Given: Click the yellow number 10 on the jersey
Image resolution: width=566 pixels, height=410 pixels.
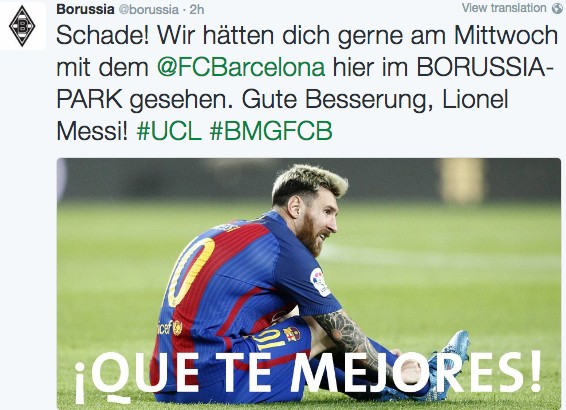Looking at the screenshot, I should (191, 271).
